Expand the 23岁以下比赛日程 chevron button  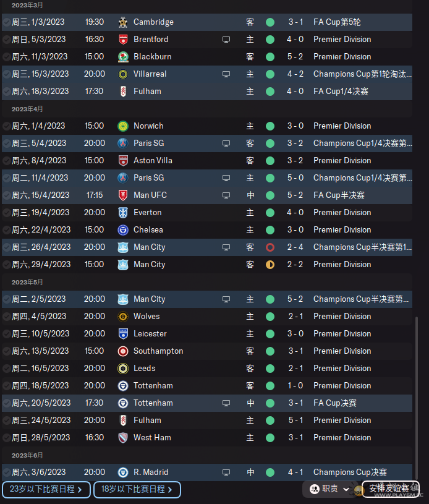(46, 490)
